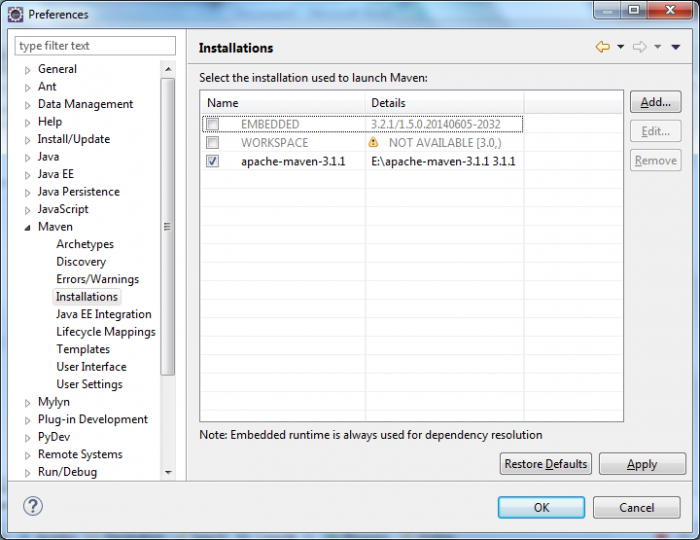Expand the Java EE tree node

pos(28,174)
